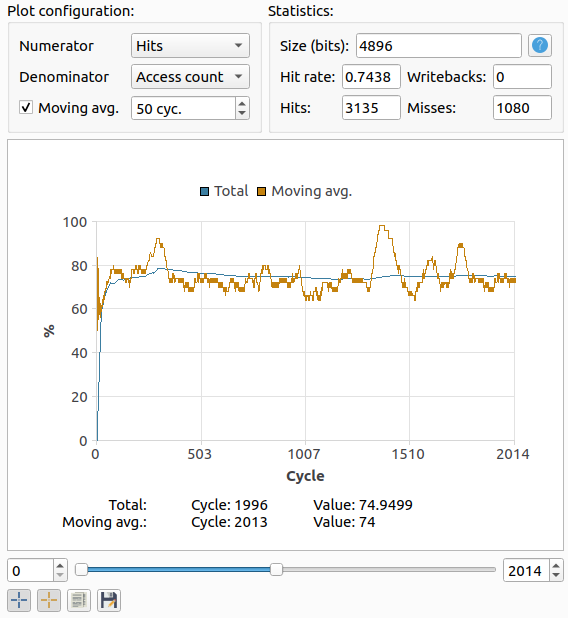Screen dimensions: 568x618
Task: Click the Statistics heading
Action: pos(301,11)
